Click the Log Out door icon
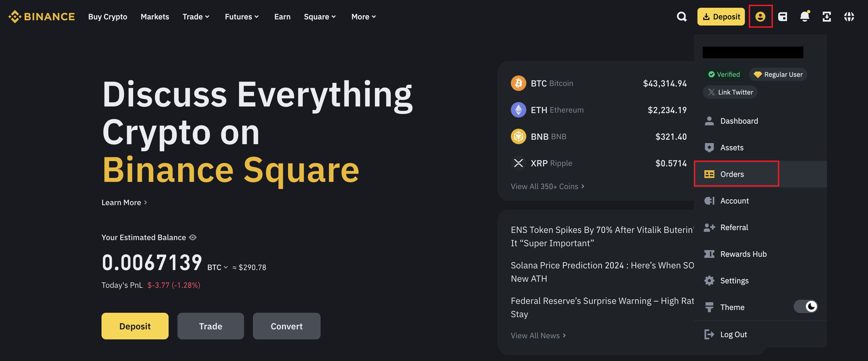The width and height of the screenshot is (868, 361). click(709, 334)
